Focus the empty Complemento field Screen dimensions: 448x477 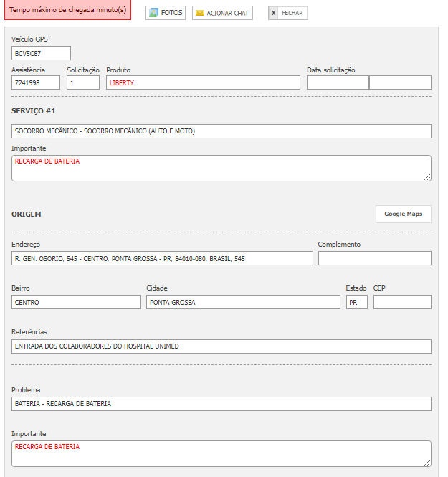point(374,258)
